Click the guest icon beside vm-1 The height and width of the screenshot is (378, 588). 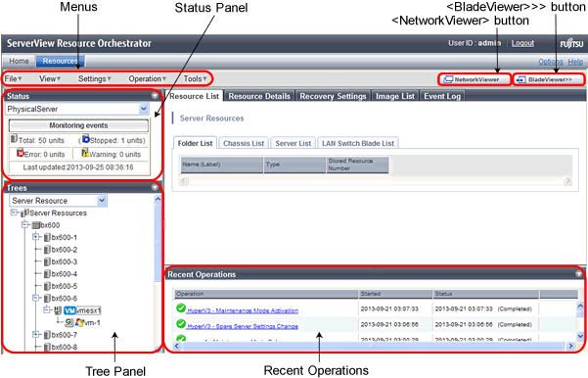pyautogui.click(x=69, y=322)
